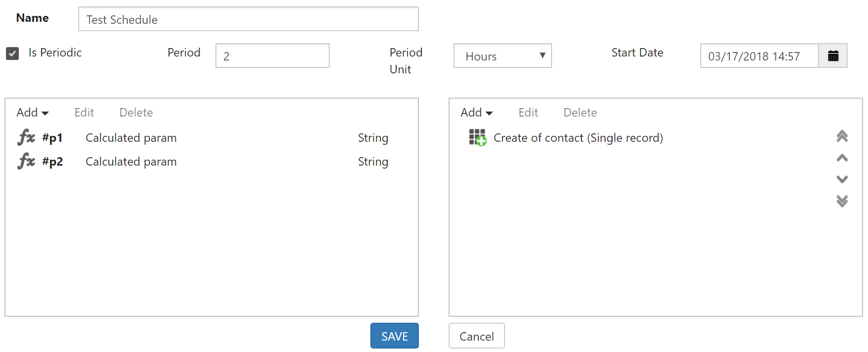
Task: Click the fx icon beside #p1
Action: pos(26,137)
